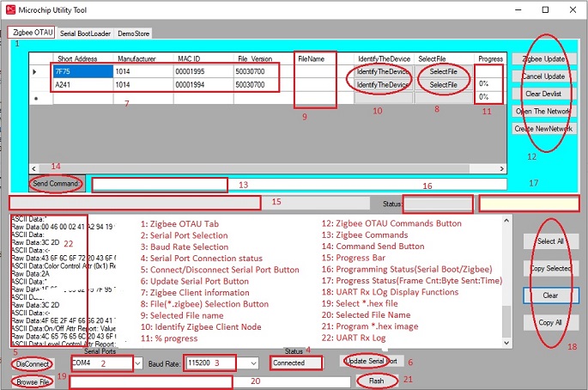Click Create NewNetwork button
This screenshot has height=390, width=588.
pyautogui.click(x=545, y=129)
